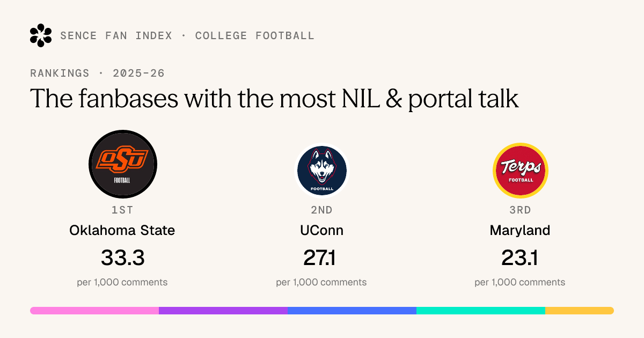Click the Maryland team name
Screen dimensions: 644x338
[520, 231]
